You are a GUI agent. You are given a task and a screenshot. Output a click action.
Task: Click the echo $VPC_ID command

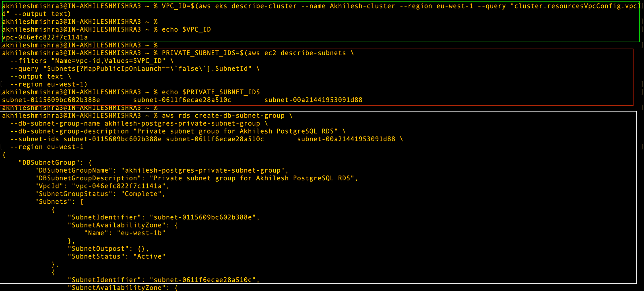coord(186,29)
